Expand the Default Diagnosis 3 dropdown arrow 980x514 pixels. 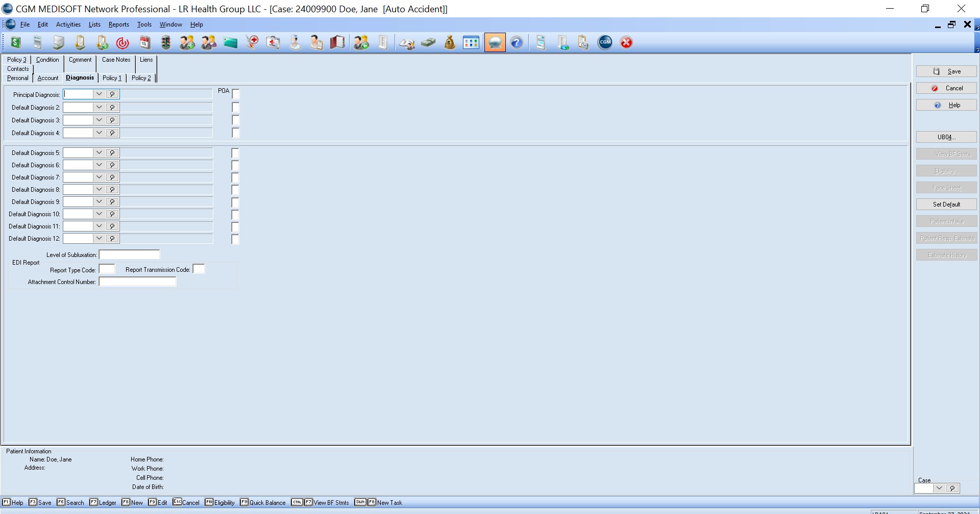(99, 120)
